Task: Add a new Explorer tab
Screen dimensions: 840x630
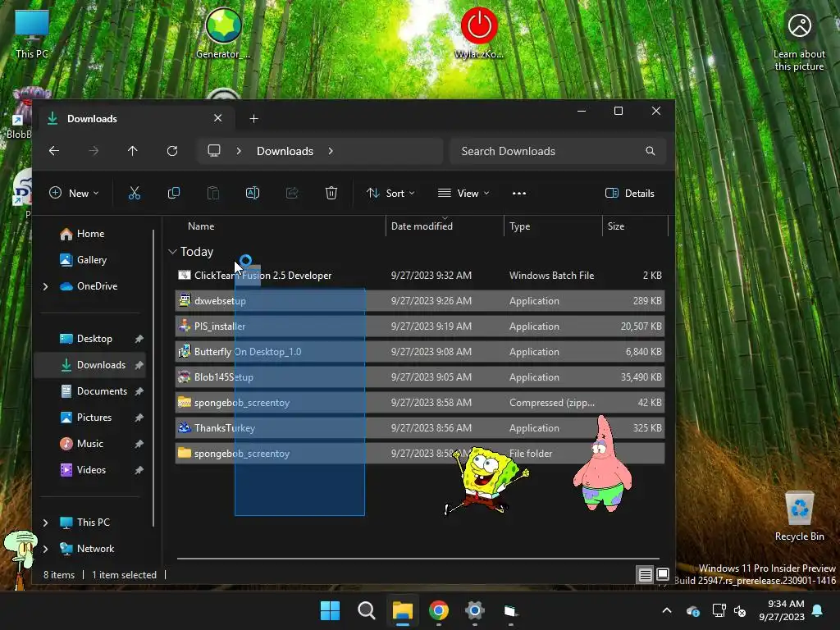Action: 254,118
